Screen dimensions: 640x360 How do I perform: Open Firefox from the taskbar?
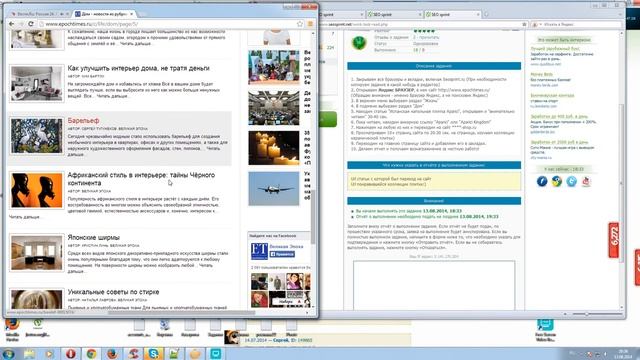coord(112,353)
